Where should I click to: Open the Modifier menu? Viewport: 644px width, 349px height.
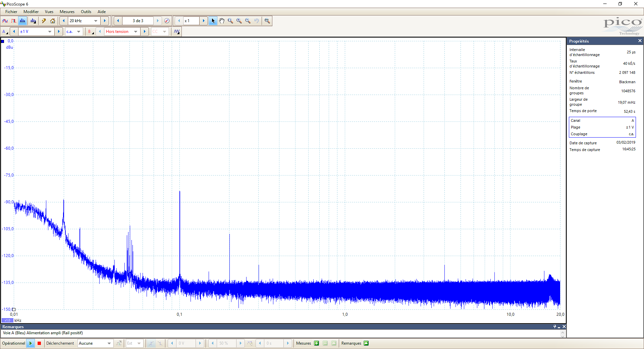(31, 12)
